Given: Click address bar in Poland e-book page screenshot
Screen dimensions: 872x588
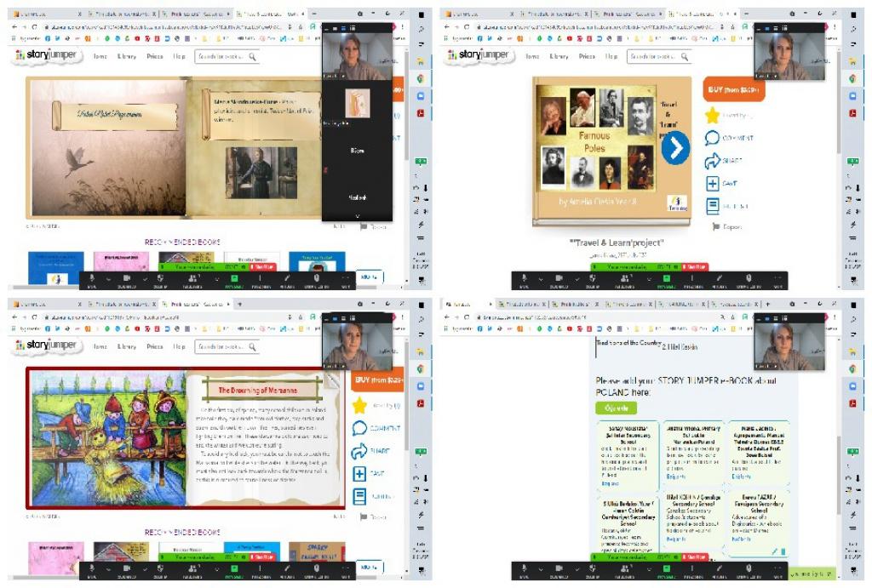Looking at the screenshot, I should (598, 317).
